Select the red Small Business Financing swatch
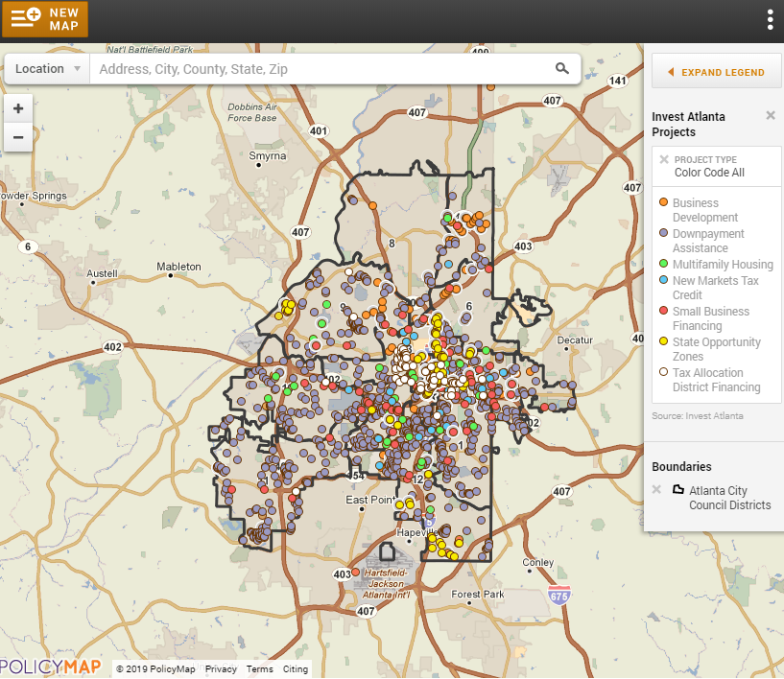The height and width of the screenshot is (679, 784). coord(663,311)
